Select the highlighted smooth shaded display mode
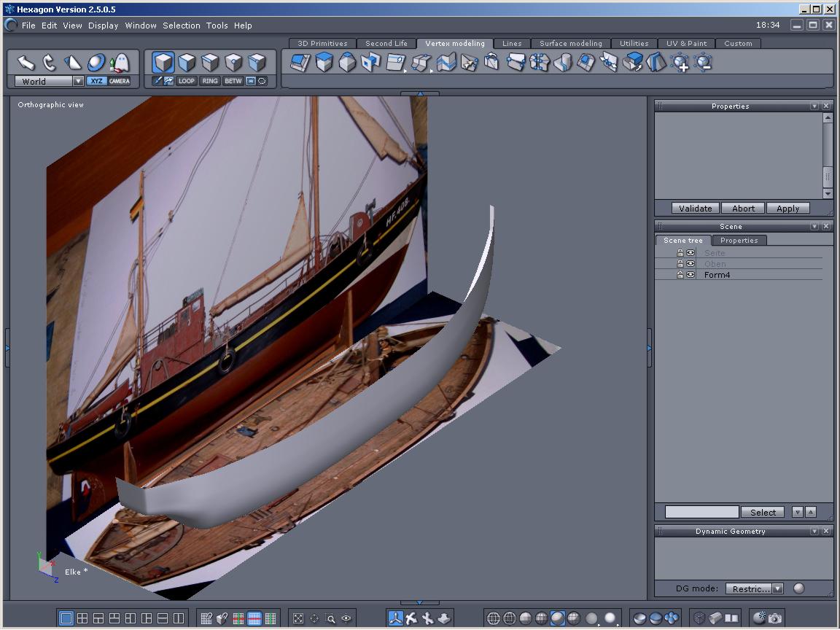The width and height of the screenshot is (840, 630). [x=557, y=618]
